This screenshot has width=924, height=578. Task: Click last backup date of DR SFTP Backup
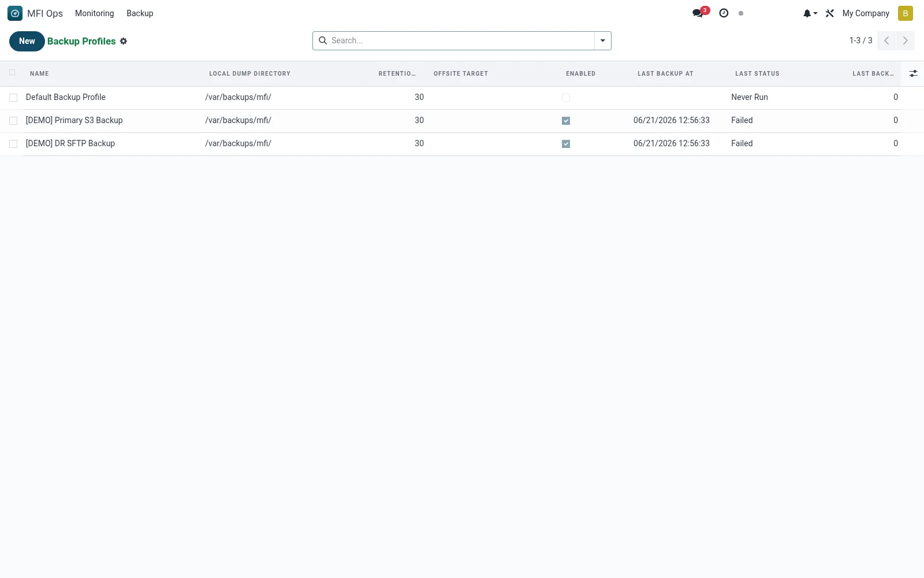pyautogui.click(x=672, y=143)
